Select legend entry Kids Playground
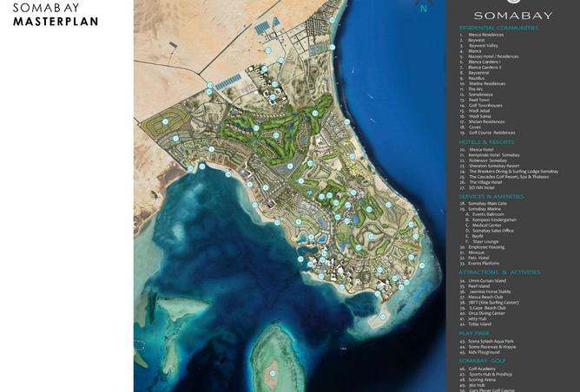 tap(479, 352)
